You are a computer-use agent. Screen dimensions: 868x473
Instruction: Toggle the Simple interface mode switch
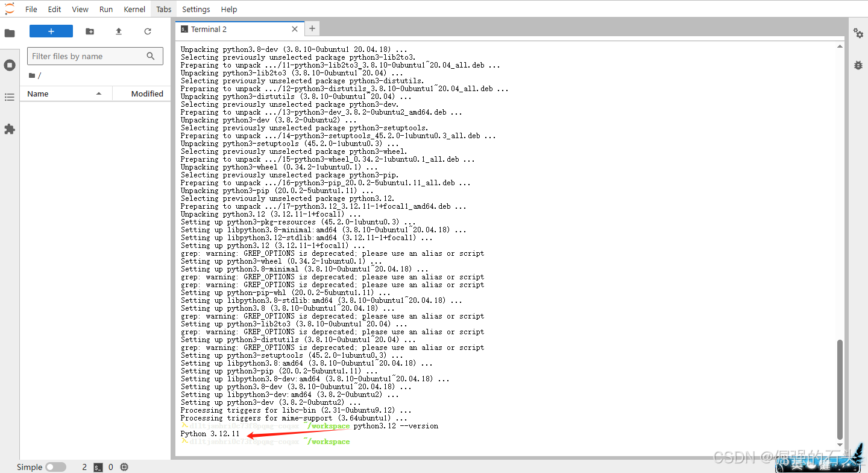click(x=55, y=467)
